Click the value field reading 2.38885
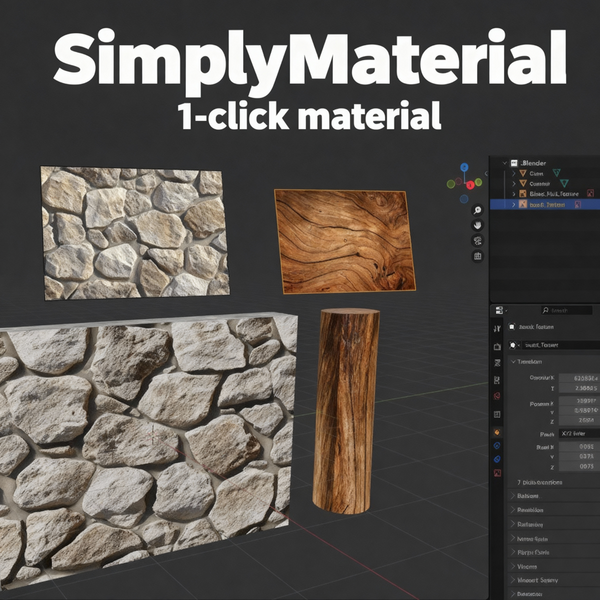The width and height of the screenshot is (600, 600). coord(579,388)
